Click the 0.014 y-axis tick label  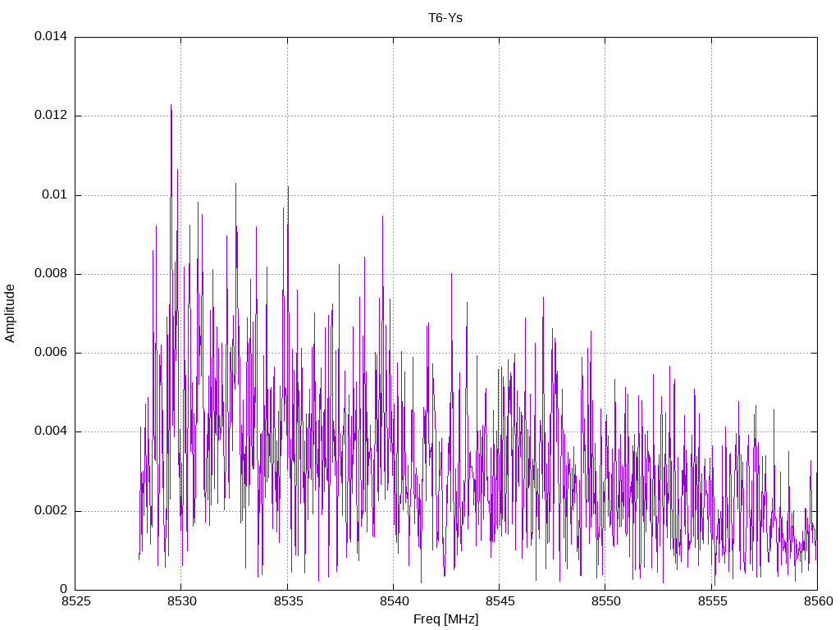pyautogui.click(x=51, y=36)
